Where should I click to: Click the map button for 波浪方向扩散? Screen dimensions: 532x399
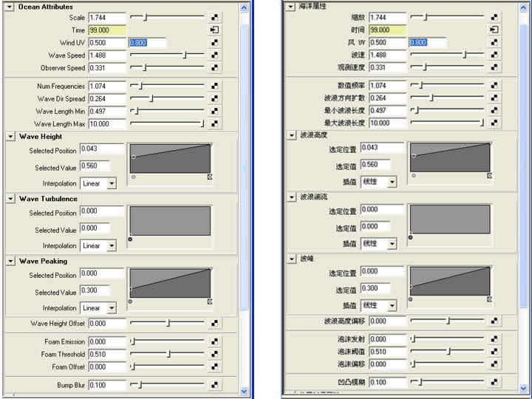coord(494,98)
